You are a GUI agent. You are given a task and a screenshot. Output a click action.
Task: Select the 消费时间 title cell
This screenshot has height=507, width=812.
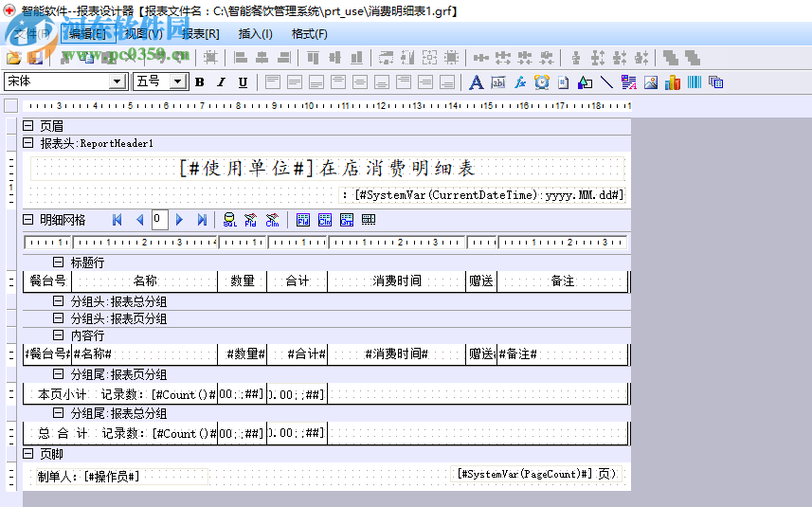(x=397, y=281)
